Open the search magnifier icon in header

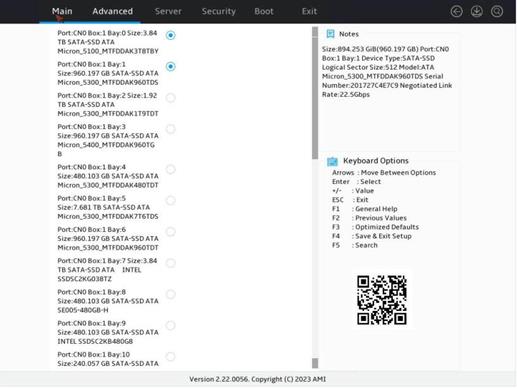pos(497,12)
